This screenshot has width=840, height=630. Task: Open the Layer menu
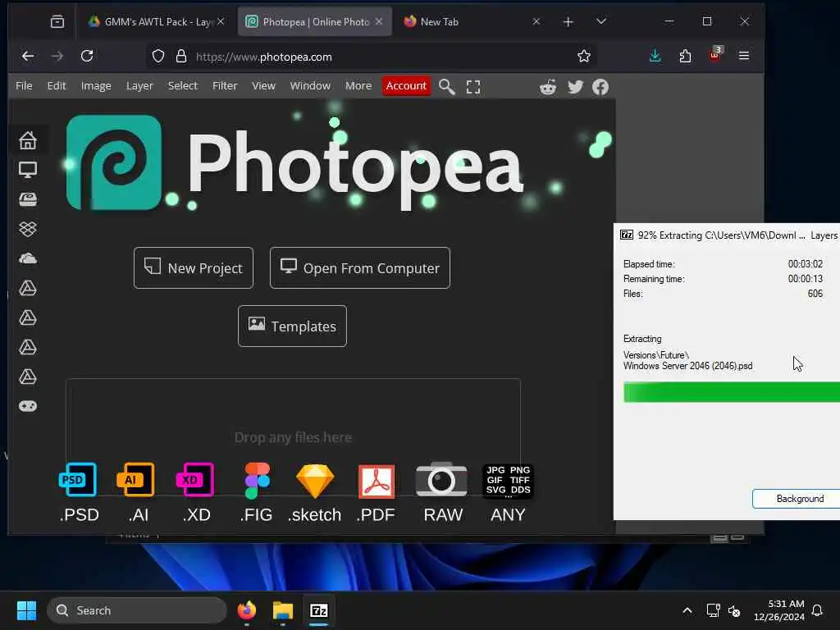[x=139, y=85]
